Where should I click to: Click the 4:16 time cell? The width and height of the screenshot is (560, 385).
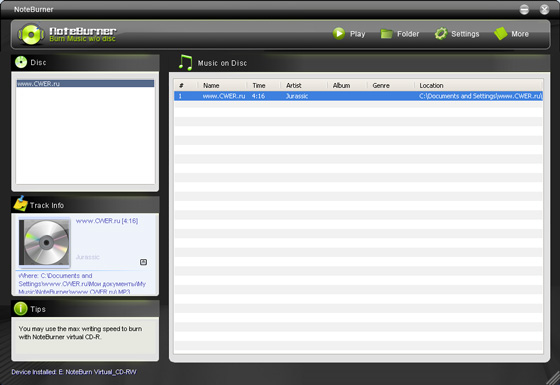pyautogui.click(x=258, y=96)
